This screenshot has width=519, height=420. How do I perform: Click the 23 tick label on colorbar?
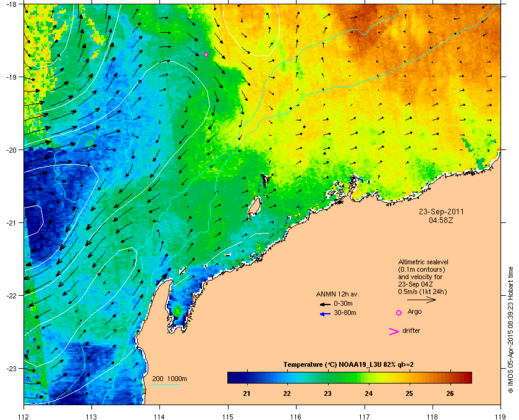(x=327, y=393)
